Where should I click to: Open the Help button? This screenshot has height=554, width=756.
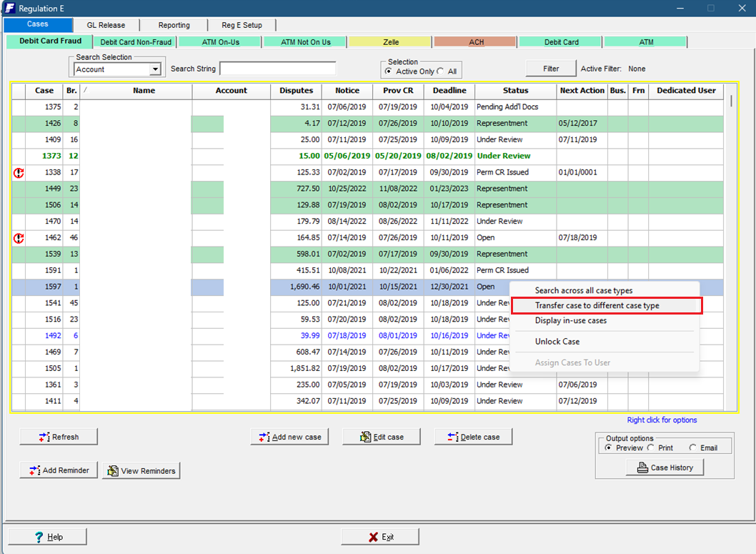coord(48,537)
